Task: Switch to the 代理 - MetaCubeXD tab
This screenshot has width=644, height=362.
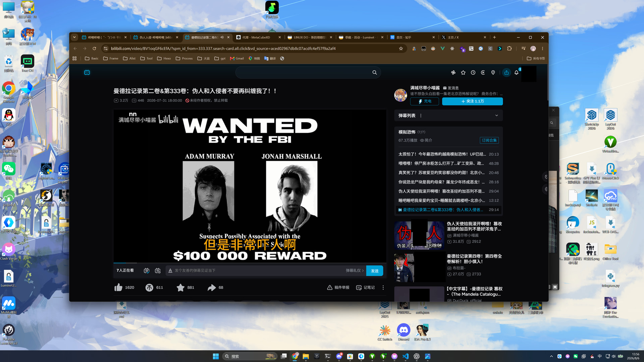Action: (258, 37)
